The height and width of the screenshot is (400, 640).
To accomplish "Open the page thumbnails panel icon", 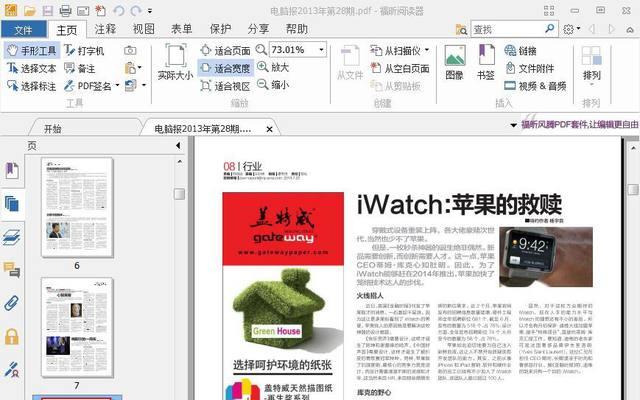I will coord(12,204).
